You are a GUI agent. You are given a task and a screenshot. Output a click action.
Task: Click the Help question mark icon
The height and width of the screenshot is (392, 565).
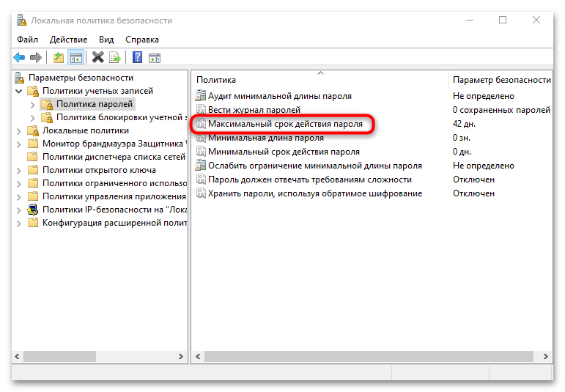pyautogui.click(x=137, y=57)
